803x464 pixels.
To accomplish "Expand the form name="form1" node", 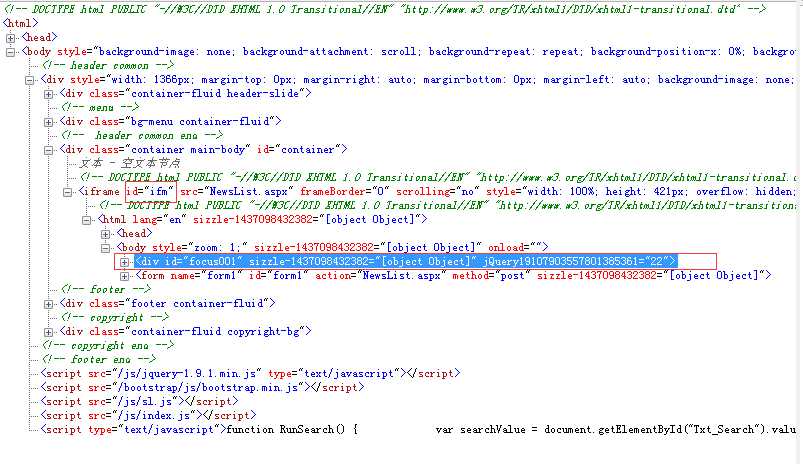I will tap(124, 277).
